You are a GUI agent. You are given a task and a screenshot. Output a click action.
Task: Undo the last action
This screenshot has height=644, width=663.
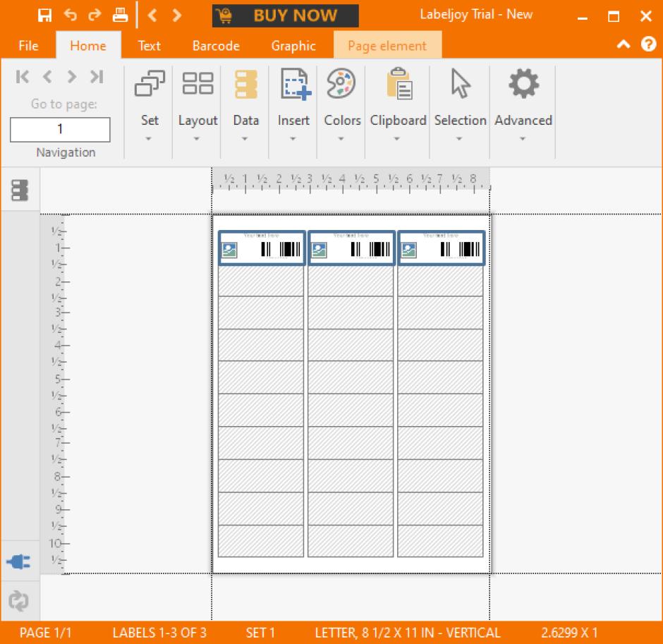tap(71, 16)
